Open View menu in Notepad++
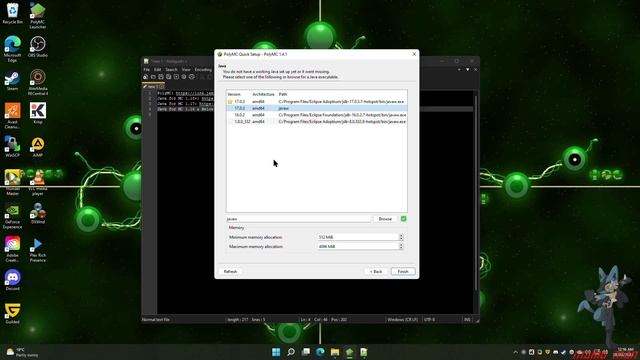 186,70
